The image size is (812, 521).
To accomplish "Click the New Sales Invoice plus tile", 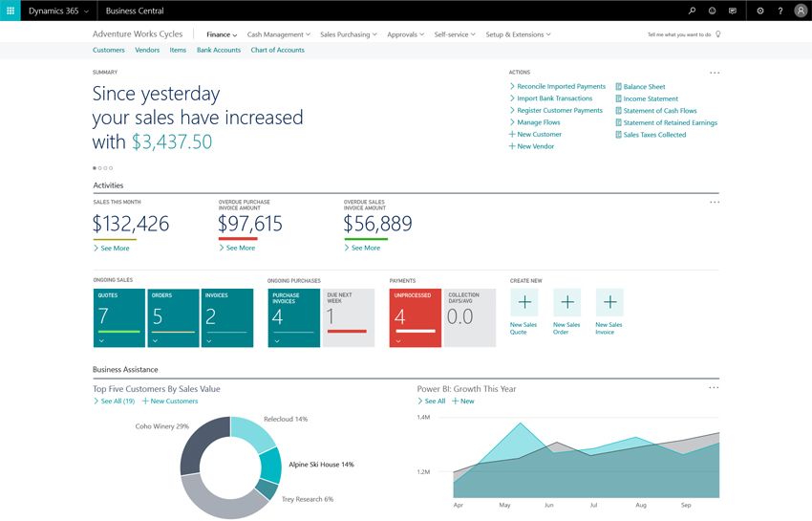I will (x=609, y=302).
